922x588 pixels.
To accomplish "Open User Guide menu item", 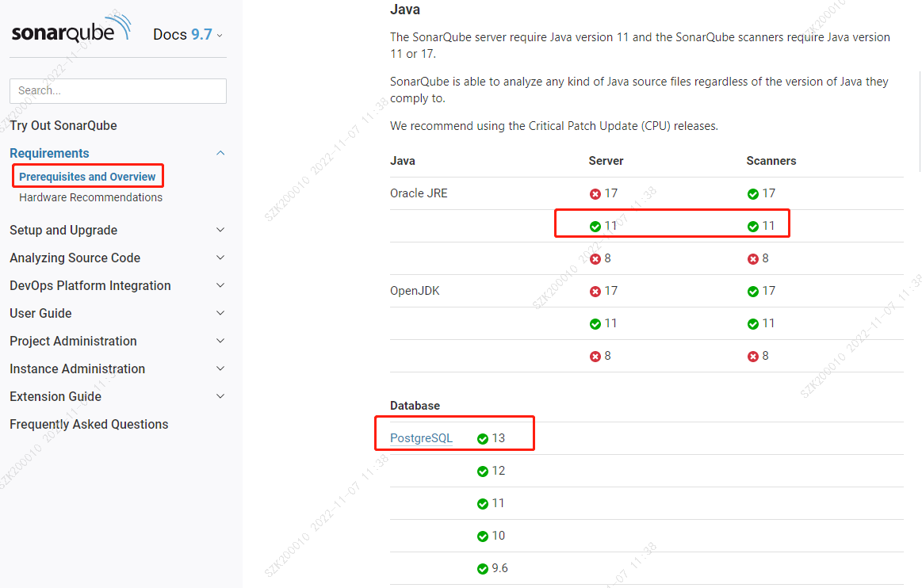I will coord(40,313).
